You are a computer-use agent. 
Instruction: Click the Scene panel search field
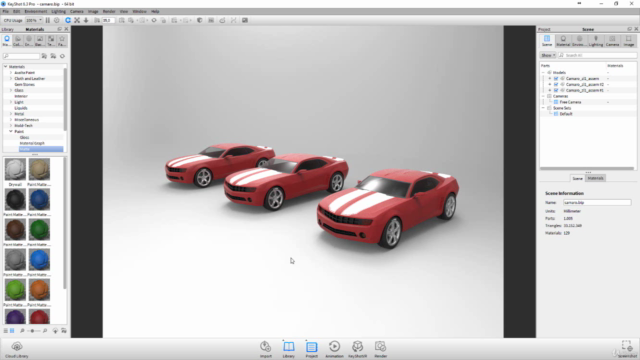pos(597,55)
